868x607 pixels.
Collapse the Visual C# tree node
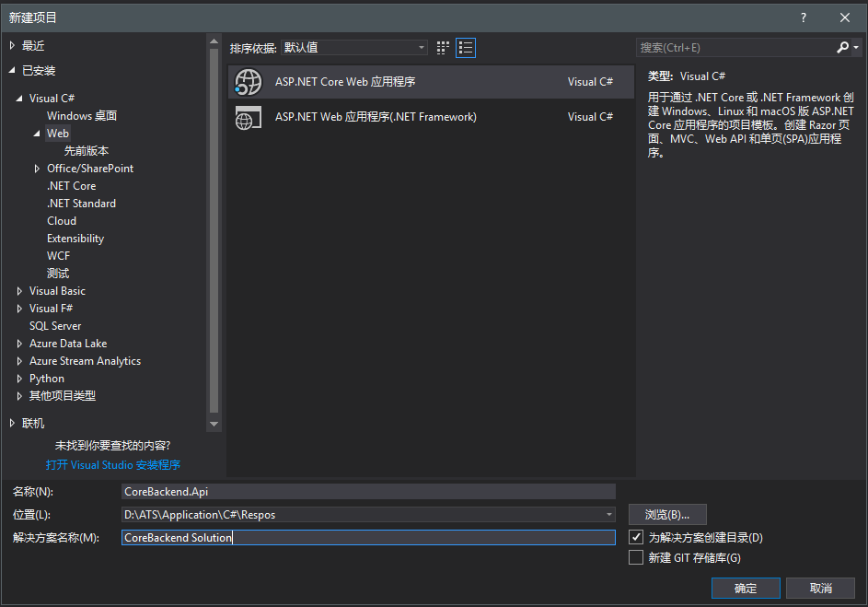(19, 99)
